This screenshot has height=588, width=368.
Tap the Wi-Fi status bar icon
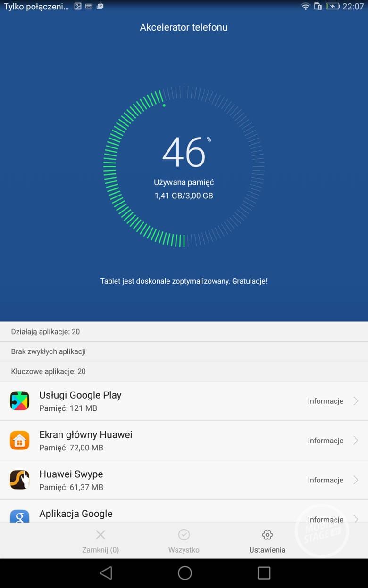coord(306,7)
